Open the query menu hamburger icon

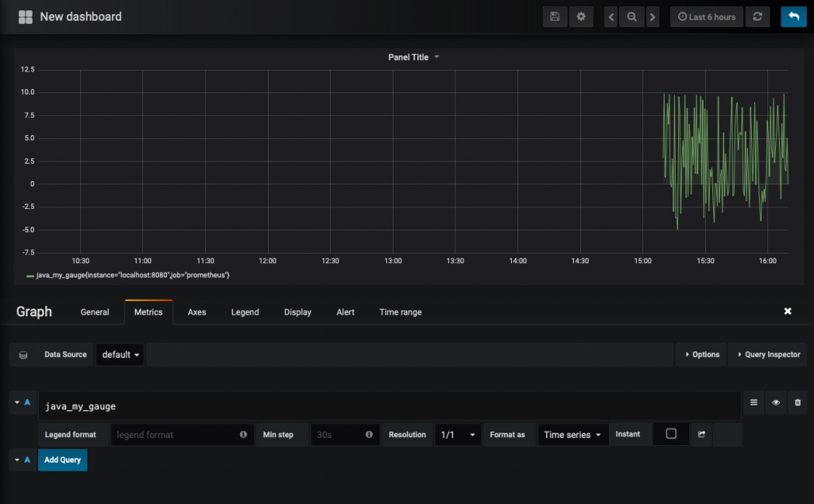tap(753, 402)
